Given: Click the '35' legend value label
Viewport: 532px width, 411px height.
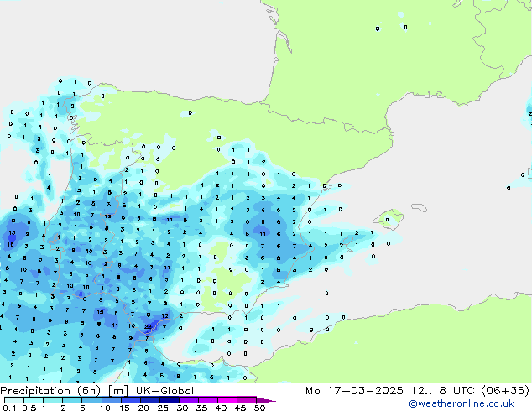Looking at the screenshot, I should (x=201, y=408).
